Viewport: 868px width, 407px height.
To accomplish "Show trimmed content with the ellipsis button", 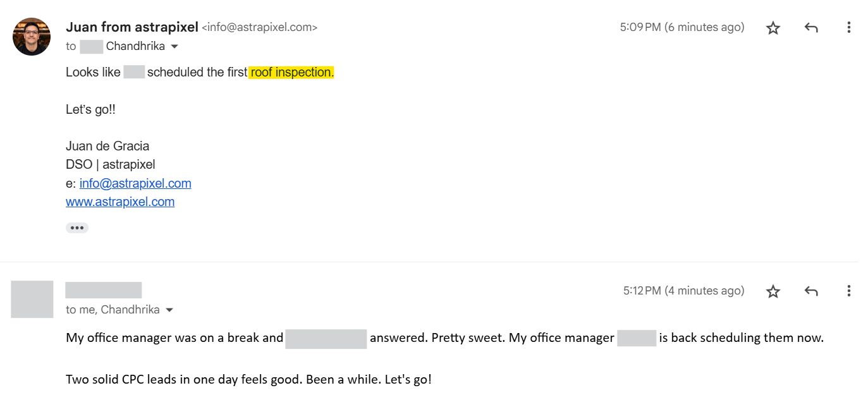I will (x=77, y=228).
